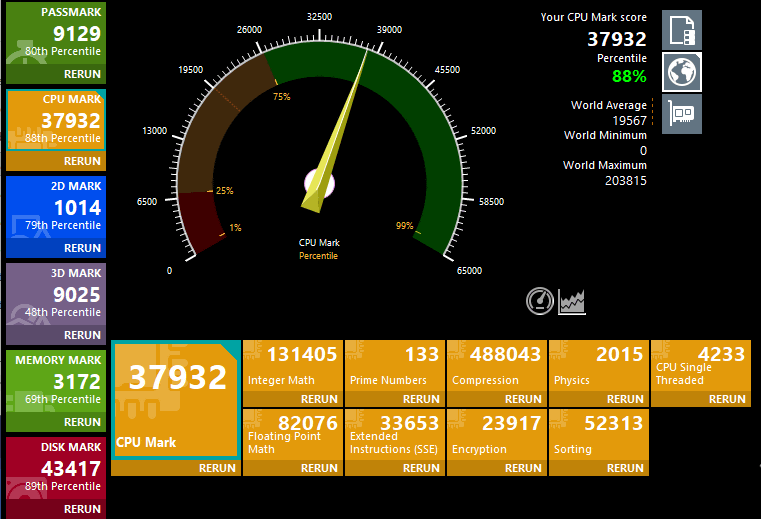The image size is (761, 519).
Task: Click the 75% percentile marker on gauge
Action: pyautogui.click(x=281, y=97)
